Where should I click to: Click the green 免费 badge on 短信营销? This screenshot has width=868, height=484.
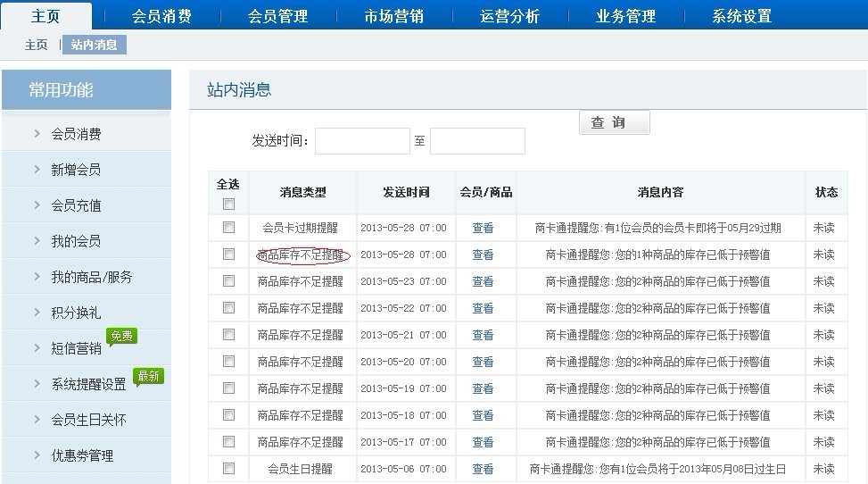click(x=122, y=337)
